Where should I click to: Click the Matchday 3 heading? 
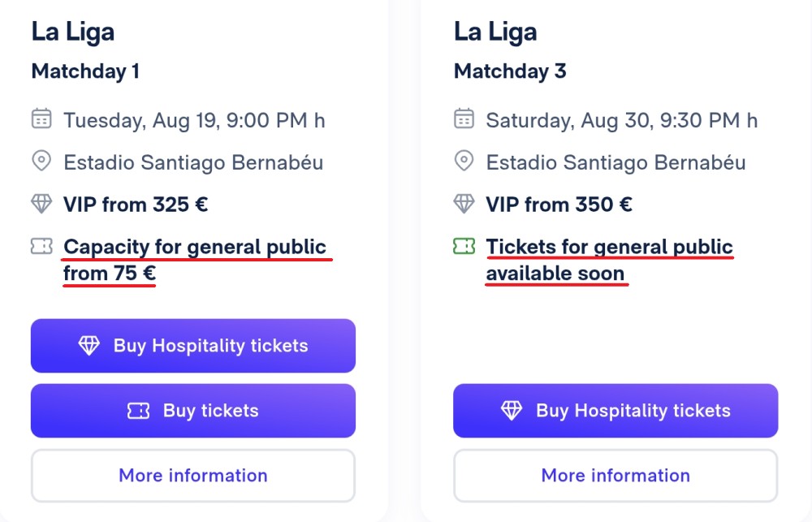click(x=510, y=71)
